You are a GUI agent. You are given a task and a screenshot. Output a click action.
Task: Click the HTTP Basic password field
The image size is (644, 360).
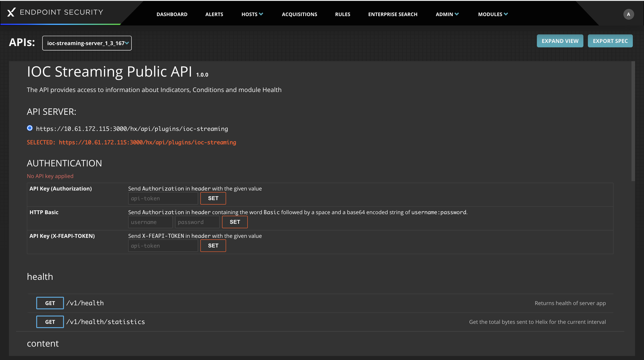click(197, 222)
